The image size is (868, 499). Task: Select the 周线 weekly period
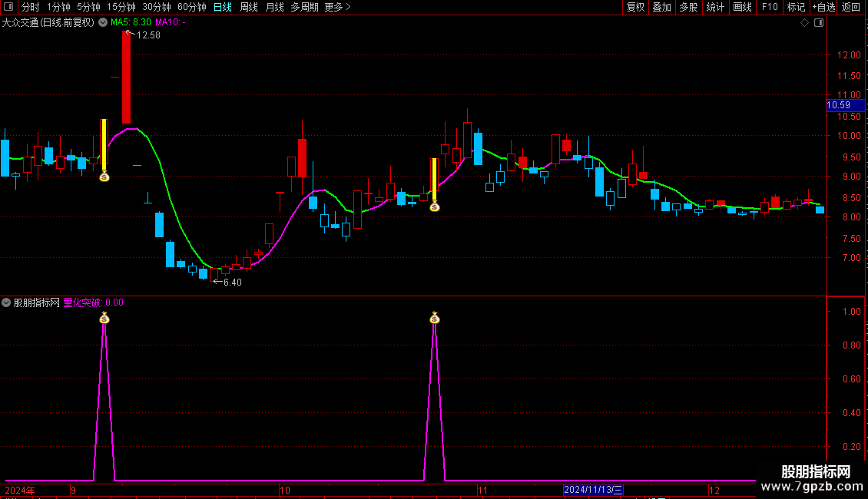[249, 7]
